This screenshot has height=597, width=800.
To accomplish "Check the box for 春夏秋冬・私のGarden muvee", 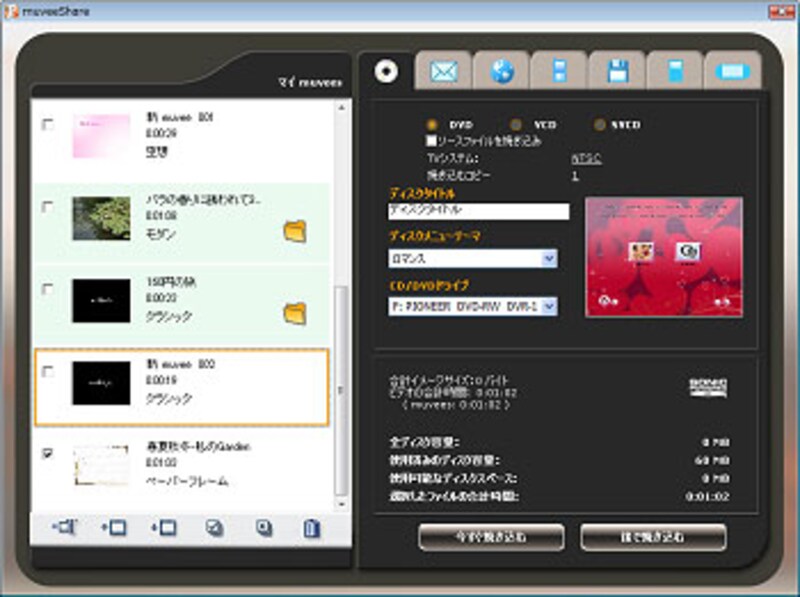I will pyautogui.click(x=47, y=453).
